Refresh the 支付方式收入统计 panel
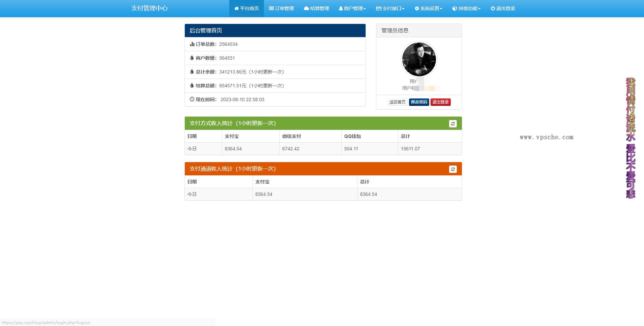Image resolution: width=644 pixels, height=326 pixels. [453, 123]
